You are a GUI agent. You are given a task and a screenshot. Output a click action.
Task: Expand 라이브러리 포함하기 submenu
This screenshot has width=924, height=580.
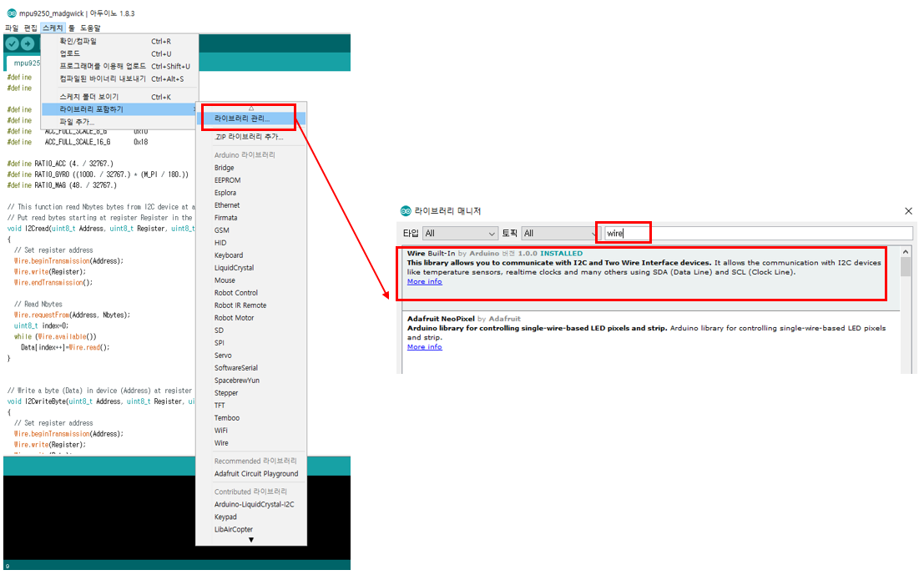(119, 109)
